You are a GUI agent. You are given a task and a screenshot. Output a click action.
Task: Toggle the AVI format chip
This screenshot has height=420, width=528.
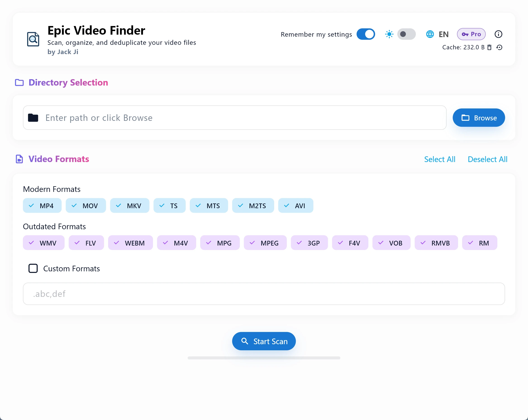296,206
